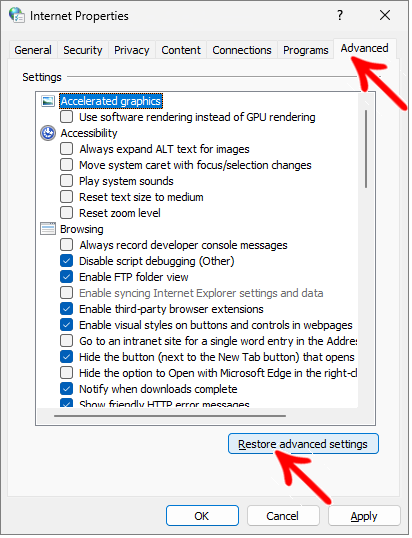The width and height of the screenshot is (412, 538).
Task: Uncheck Notify when downloads complete
Action: [x=67, y=389]
